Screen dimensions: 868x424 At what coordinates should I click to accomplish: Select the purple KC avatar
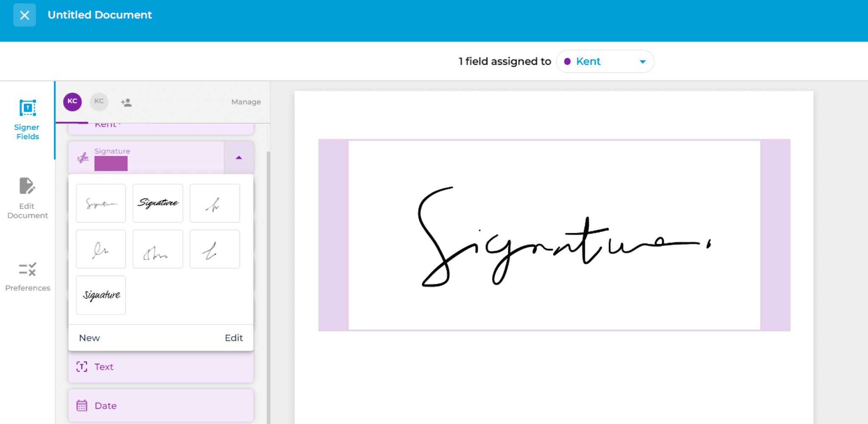pos(72,102)
